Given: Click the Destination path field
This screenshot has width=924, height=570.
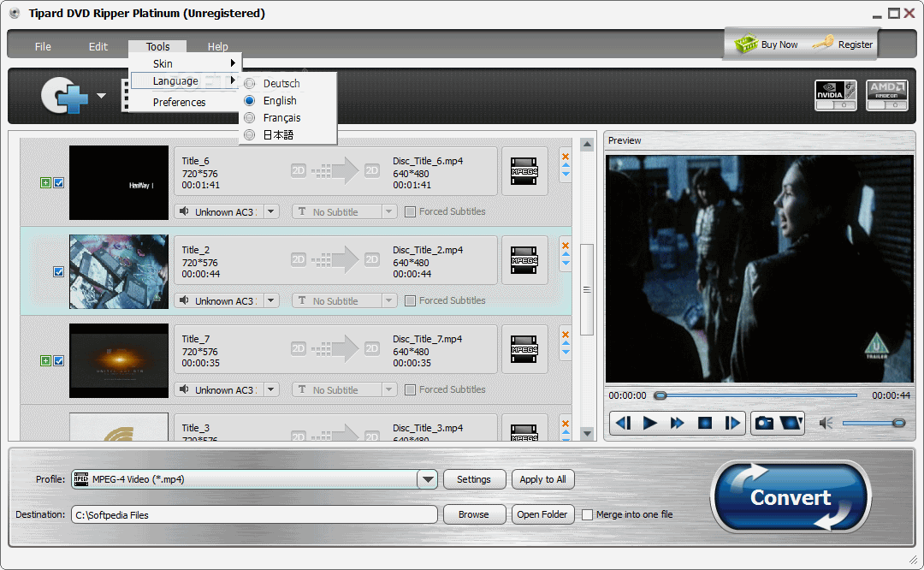Looking at the screenshot, I should [x=254, y=514].
